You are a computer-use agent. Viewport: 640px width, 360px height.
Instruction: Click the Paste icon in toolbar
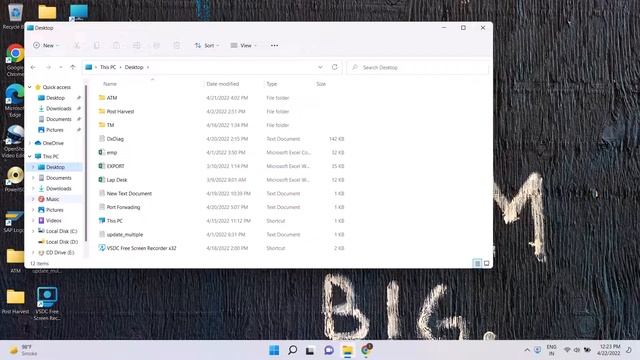coord(116,45)
